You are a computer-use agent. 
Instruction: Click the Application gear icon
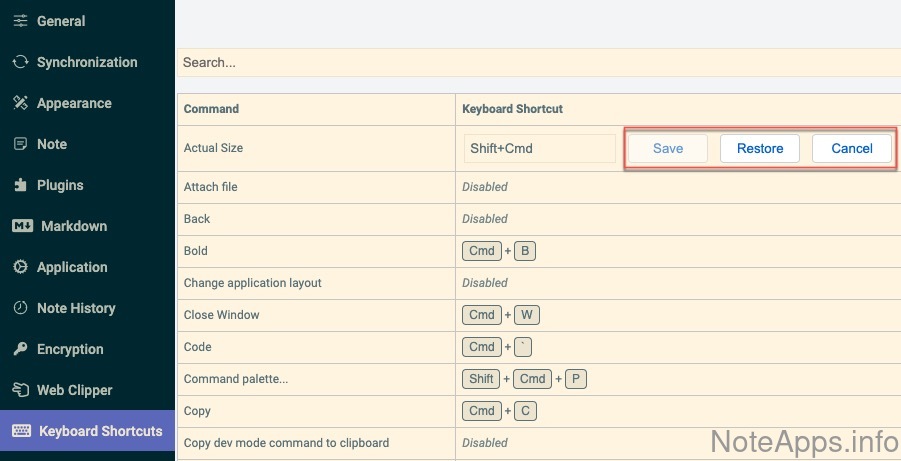[20, 267]
